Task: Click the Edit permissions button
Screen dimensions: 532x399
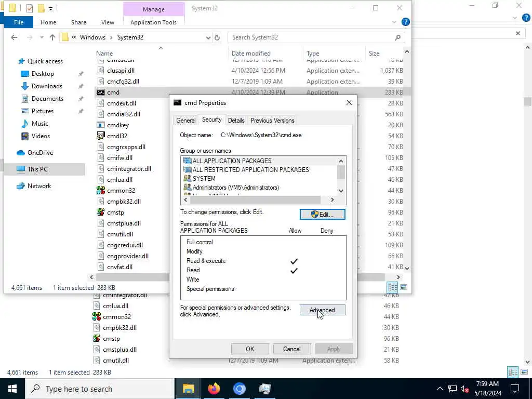Action: tap(322, 215)
